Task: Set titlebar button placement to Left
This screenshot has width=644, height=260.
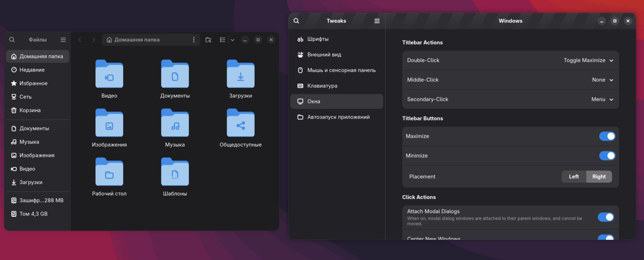Action: tap(574, 177)
